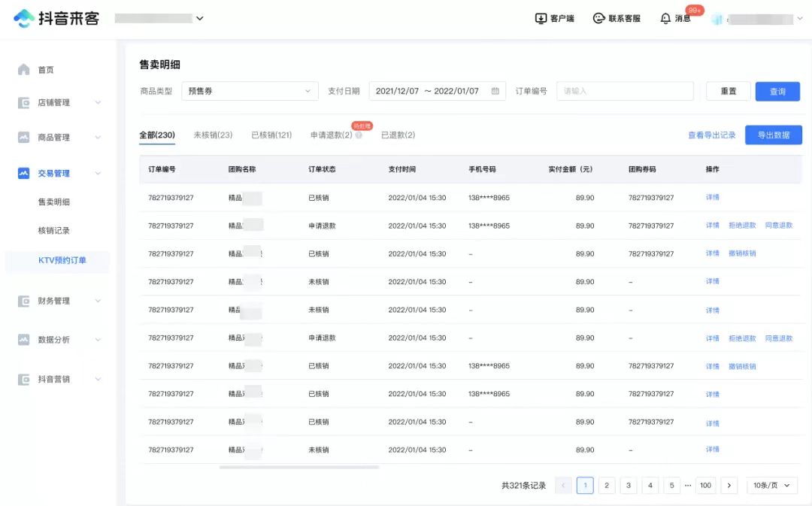Viewport: 812px width, 506px height.
Task: Open the 10条/页 page size dropdown
Action: [772, 485]
